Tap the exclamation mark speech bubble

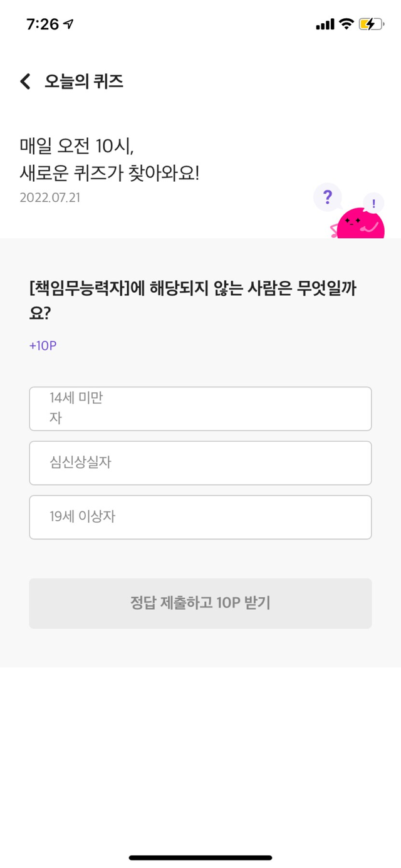click(x=374, y=203)
